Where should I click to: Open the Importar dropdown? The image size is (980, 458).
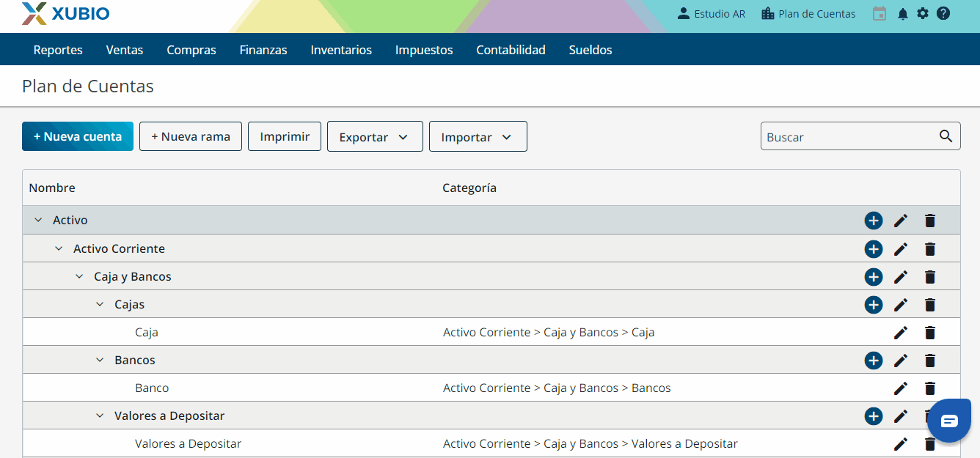click(x=478, y=136)
